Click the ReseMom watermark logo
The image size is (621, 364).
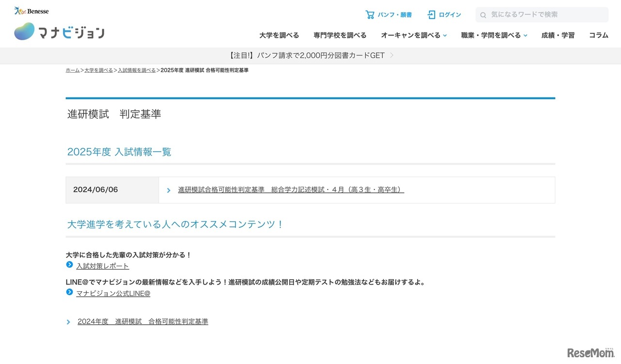click(x=590, y=353)
